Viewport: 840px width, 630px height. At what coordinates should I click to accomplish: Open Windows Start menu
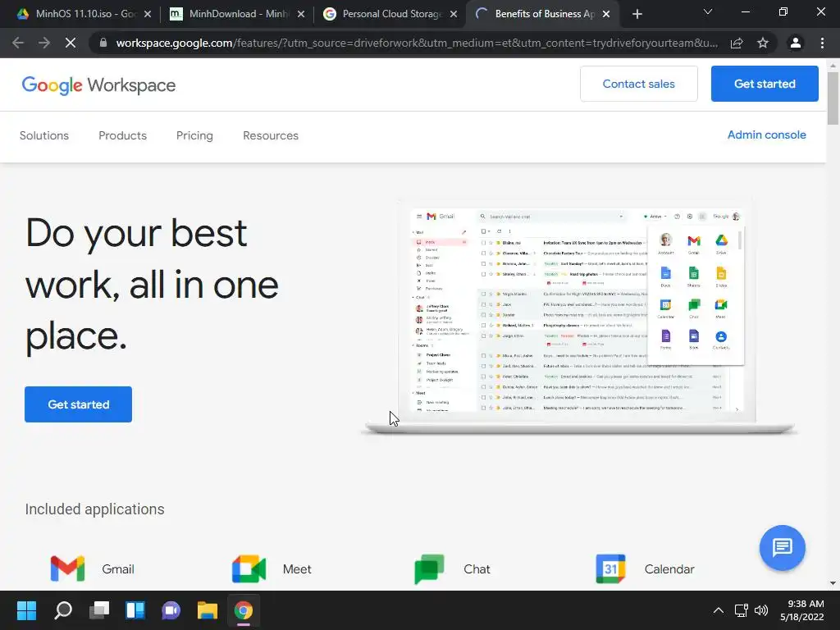[x=26, y=610]
